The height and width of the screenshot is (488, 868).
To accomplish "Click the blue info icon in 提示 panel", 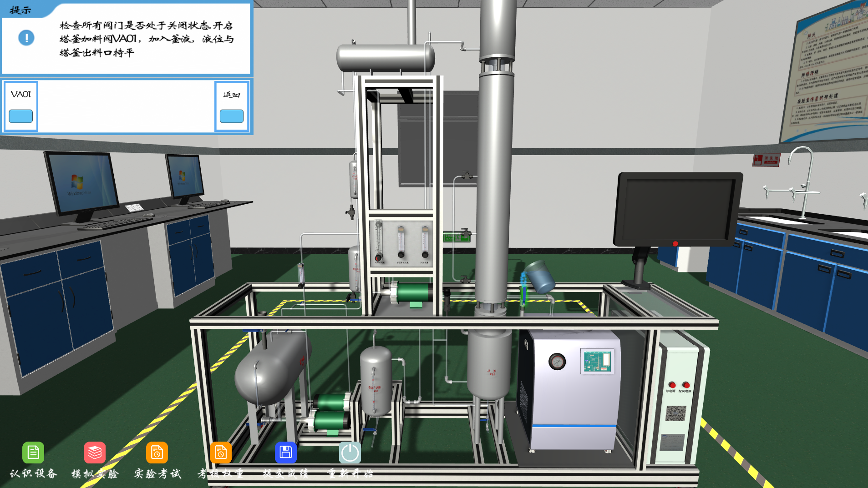I will [26, 38].
